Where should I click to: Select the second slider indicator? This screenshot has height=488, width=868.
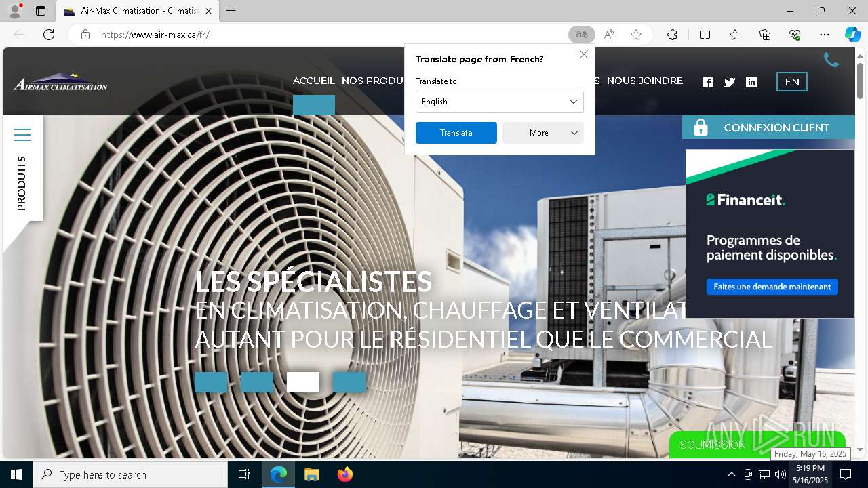point(257,382)
